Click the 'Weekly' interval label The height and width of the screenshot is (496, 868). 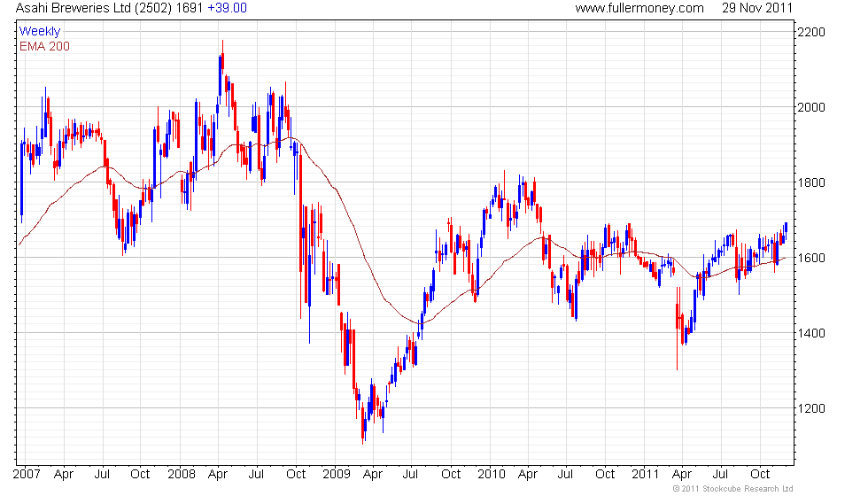[40, 32]
